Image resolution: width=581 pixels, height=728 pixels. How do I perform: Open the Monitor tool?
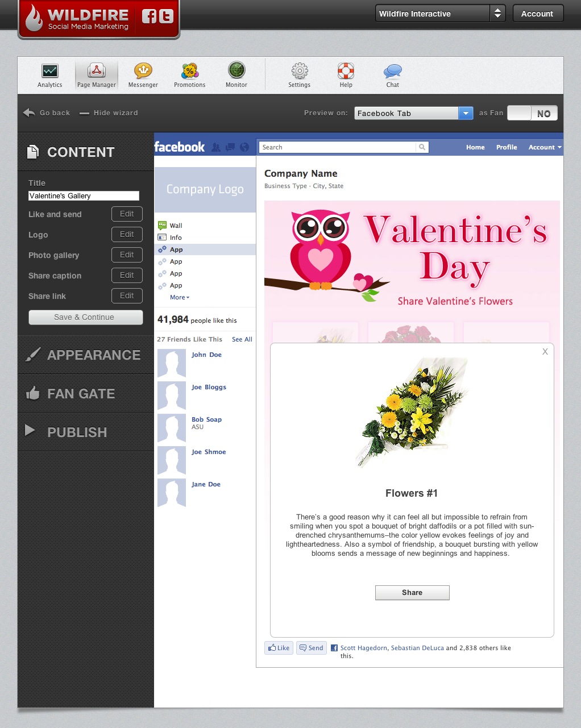click(x=236, y=76)
